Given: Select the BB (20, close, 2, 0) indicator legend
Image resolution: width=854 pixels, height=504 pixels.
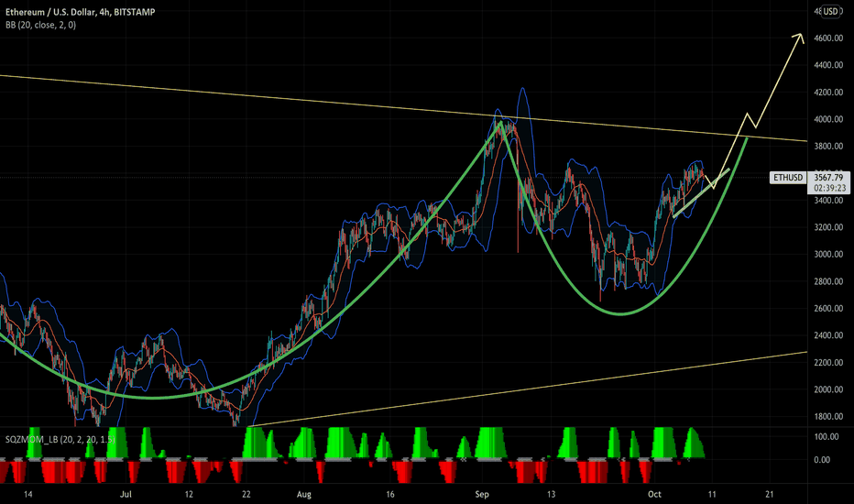Looking at the screenshot, I should (x=41, y=25).
